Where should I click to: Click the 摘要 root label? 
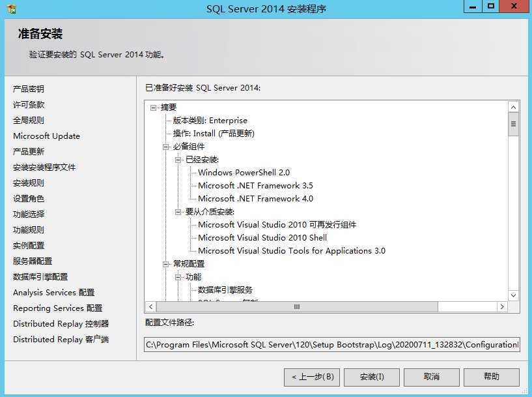168,108
